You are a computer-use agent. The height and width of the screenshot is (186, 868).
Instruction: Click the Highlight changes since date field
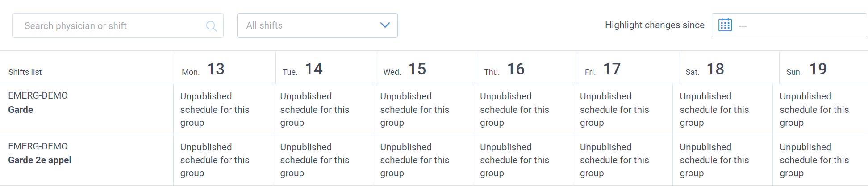coord(789,25)
